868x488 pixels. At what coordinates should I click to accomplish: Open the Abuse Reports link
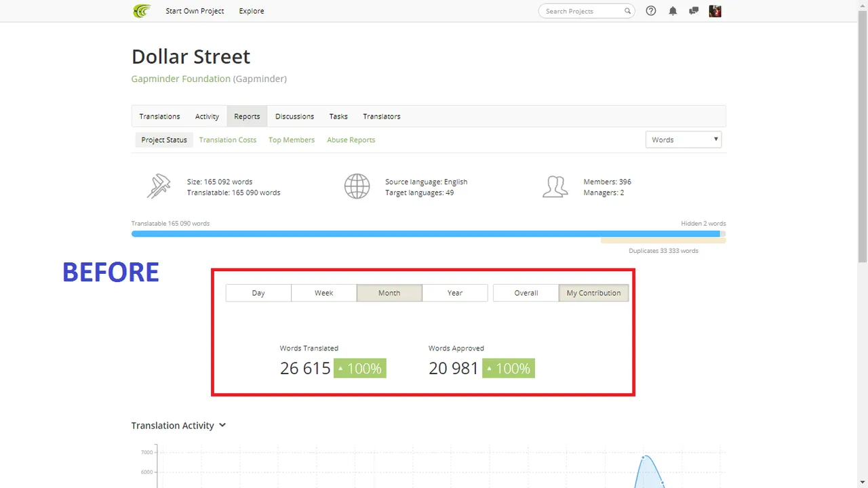351,140
